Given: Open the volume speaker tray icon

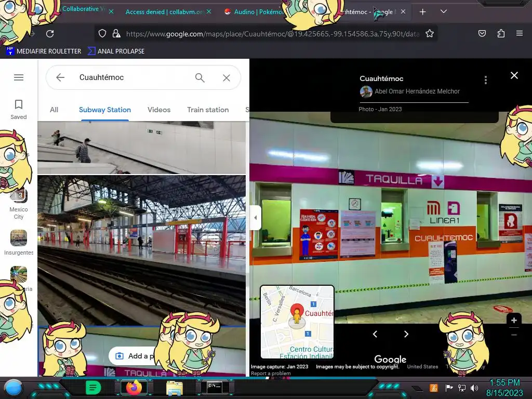Looking at the screenshot, I should [474, 388].
